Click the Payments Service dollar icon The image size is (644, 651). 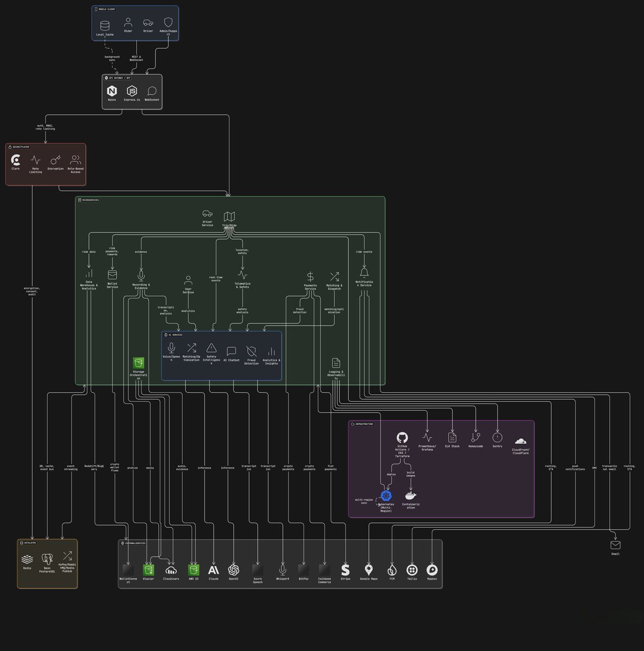(310, 277)
